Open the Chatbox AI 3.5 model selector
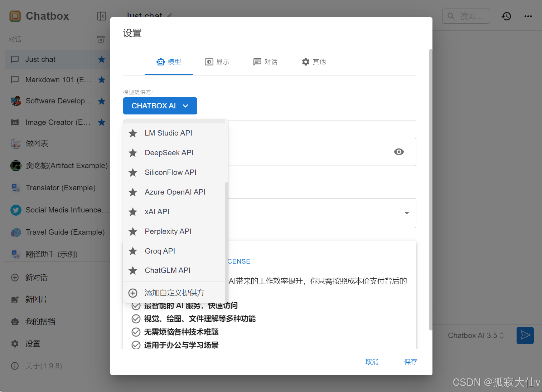Viewport: 542px width, 392px height. coord(476,335)
